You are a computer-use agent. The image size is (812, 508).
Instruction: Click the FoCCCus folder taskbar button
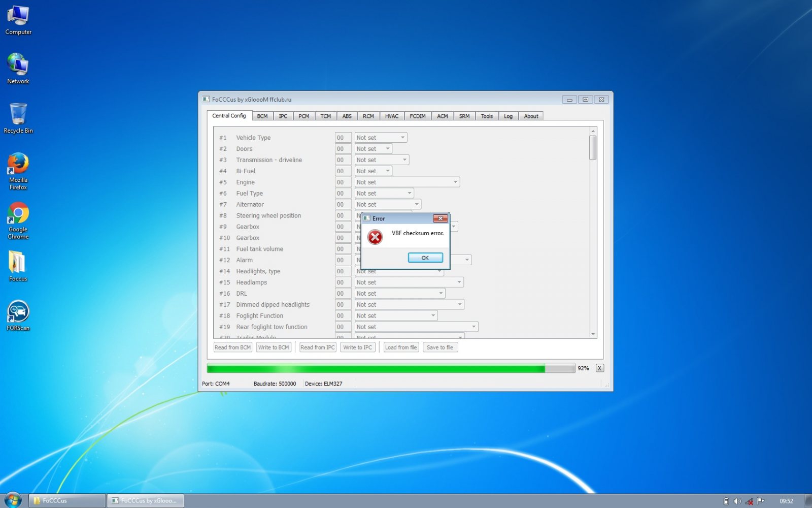[x=67, y=500]
